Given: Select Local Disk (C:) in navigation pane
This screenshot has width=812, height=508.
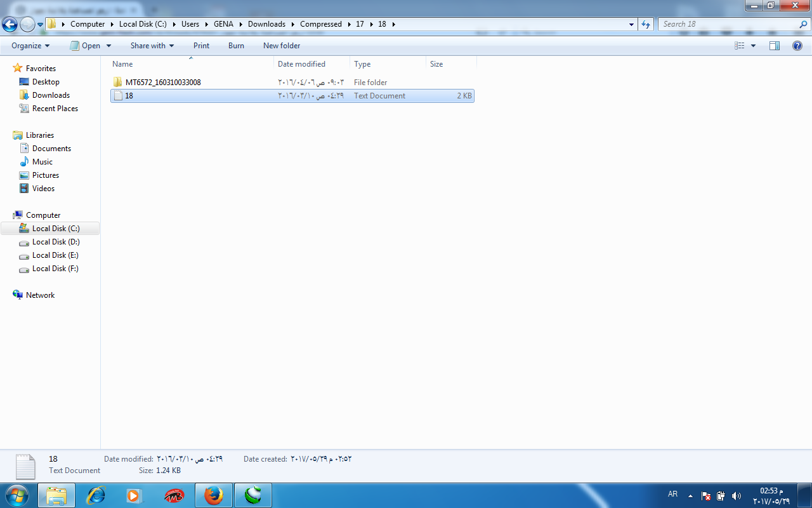Looking at the screenshot, I should pyautogui.click(x=56, y=229).
